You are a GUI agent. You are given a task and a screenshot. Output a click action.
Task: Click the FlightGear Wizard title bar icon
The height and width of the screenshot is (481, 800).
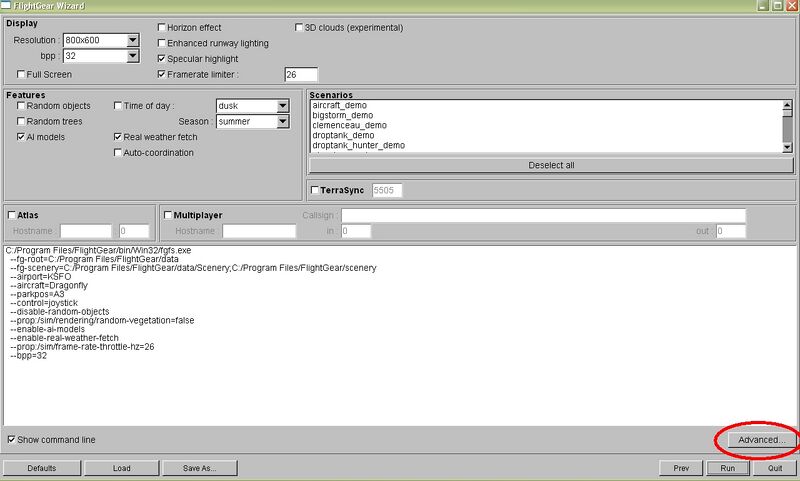6,5
